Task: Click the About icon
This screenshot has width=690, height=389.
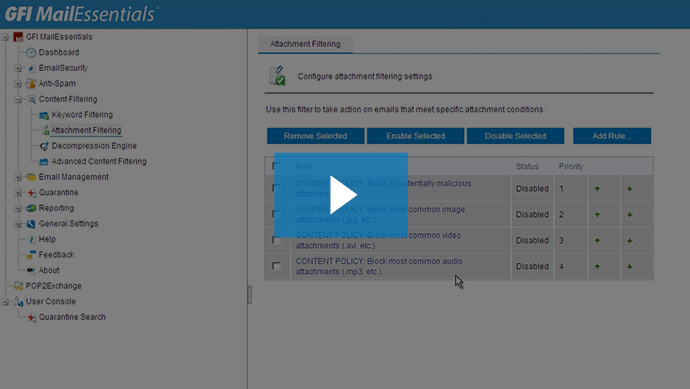Action: (31, 270)
